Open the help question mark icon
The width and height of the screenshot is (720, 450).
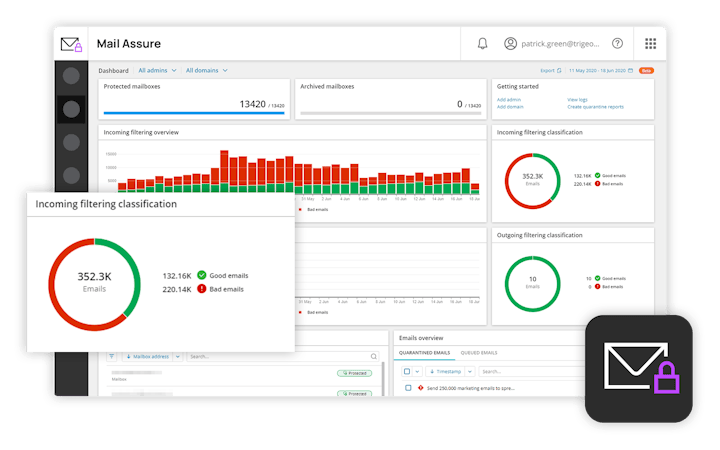(617, 44)
